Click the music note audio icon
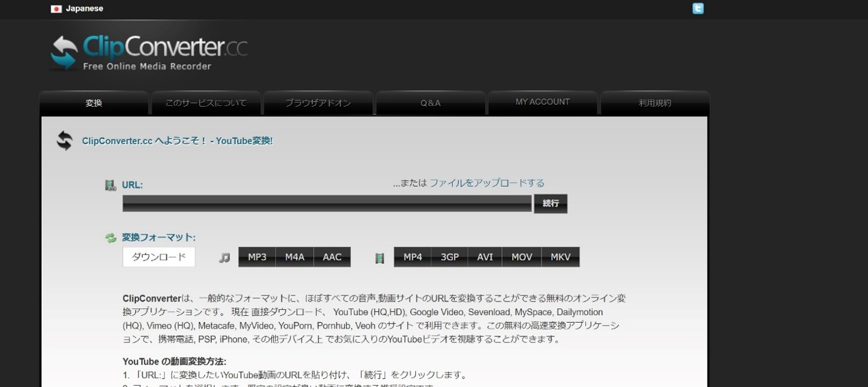Image resolution: width=868 pixels, height=387 pixels. 225,258
